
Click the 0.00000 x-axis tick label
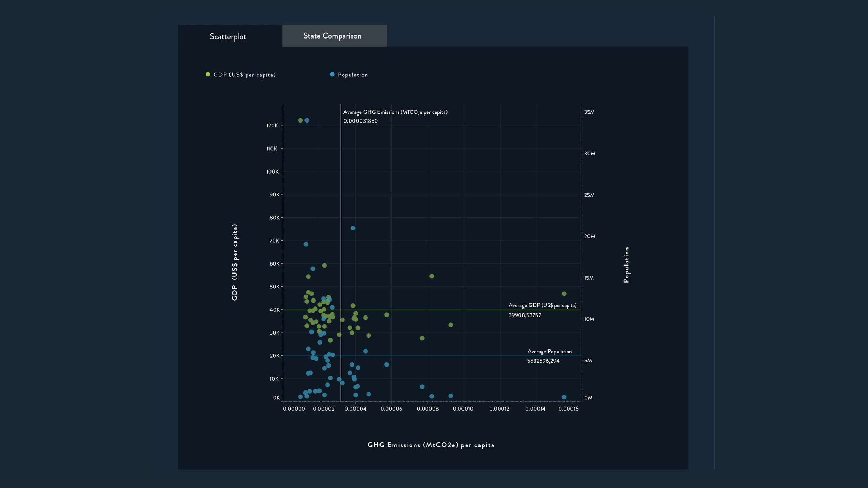coord(294,409)
